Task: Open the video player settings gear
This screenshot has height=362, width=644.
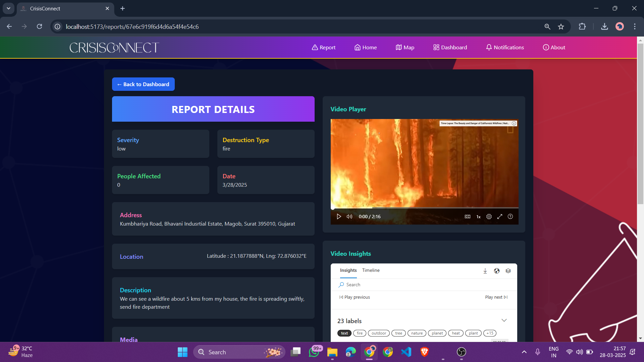Action: (489, 217)
